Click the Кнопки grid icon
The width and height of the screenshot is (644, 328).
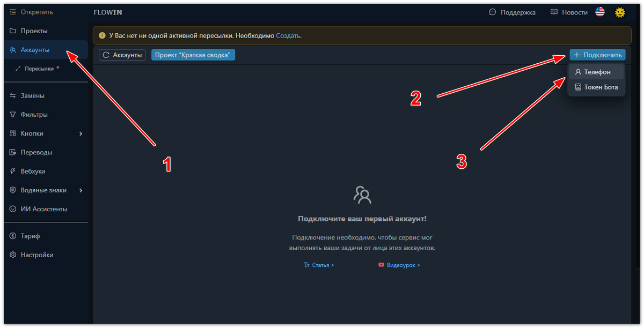13,133
